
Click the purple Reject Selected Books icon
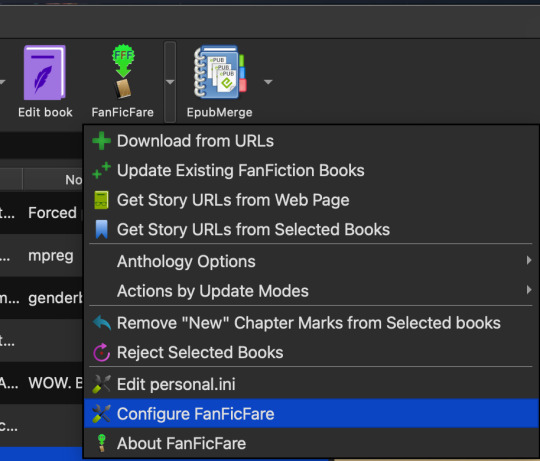pyautogui.click(x=102, y=353)
